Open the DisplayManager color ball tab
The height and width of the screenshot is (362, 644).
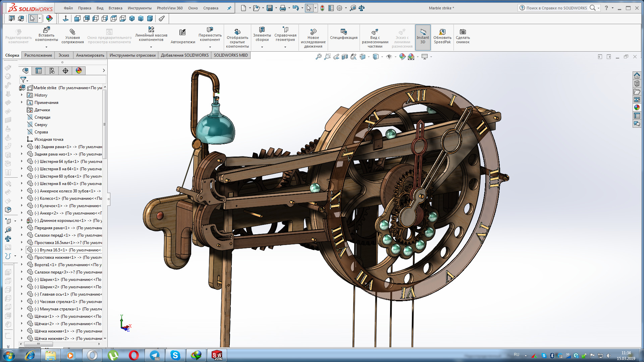click(79, 70)
